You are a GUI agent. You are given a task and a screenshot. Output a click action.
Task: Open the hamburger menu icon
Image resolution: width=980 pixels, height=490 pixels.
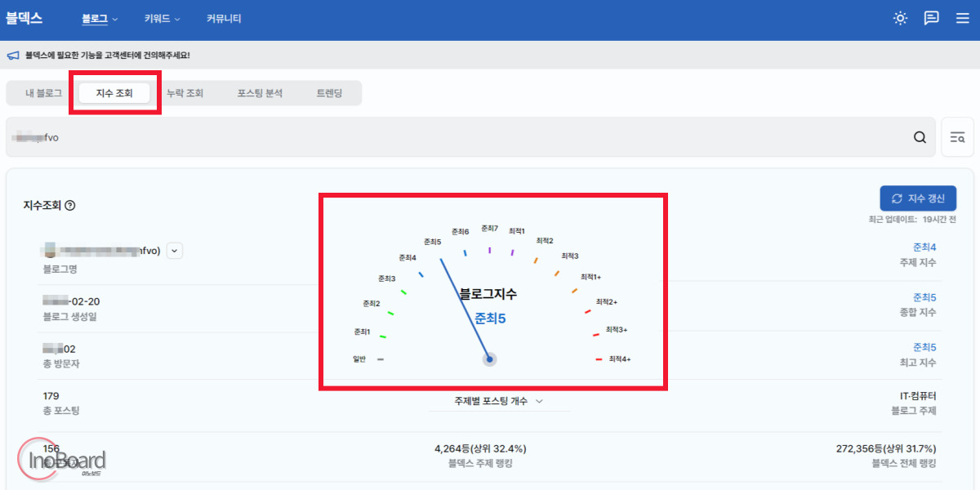(962, 18)
